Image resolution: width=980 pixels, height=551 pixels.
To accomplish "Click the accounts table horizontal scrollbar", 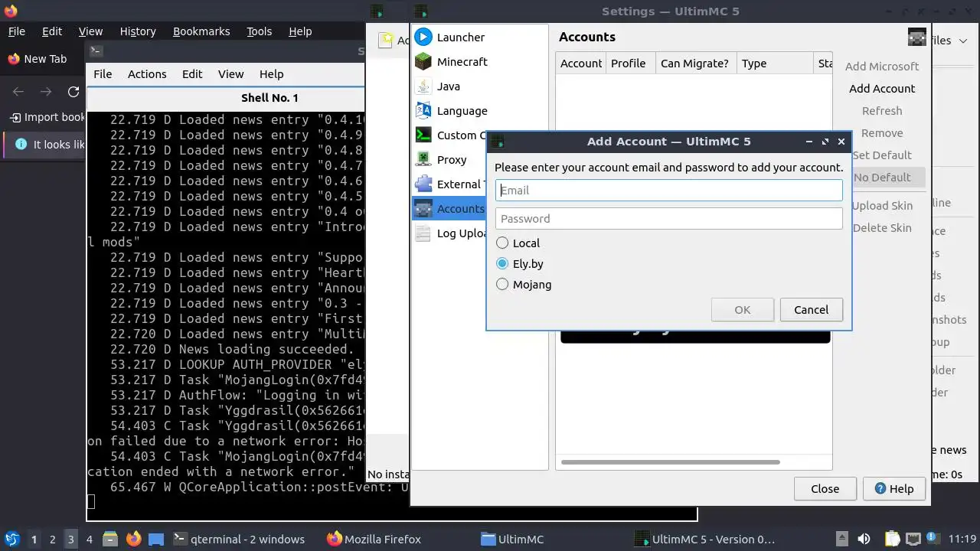I will click(670, 462).
